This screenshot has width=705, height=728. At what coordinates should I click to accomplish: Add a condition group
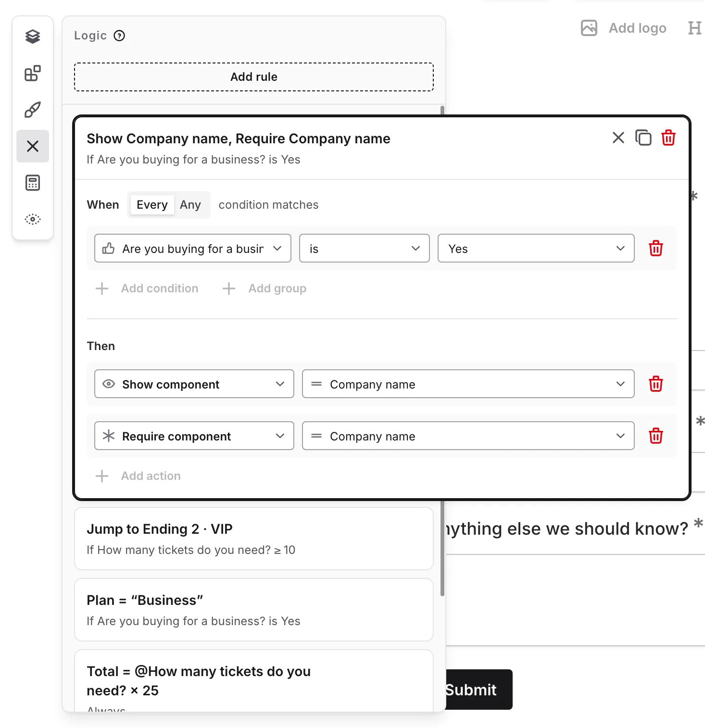tap(264, 289)
